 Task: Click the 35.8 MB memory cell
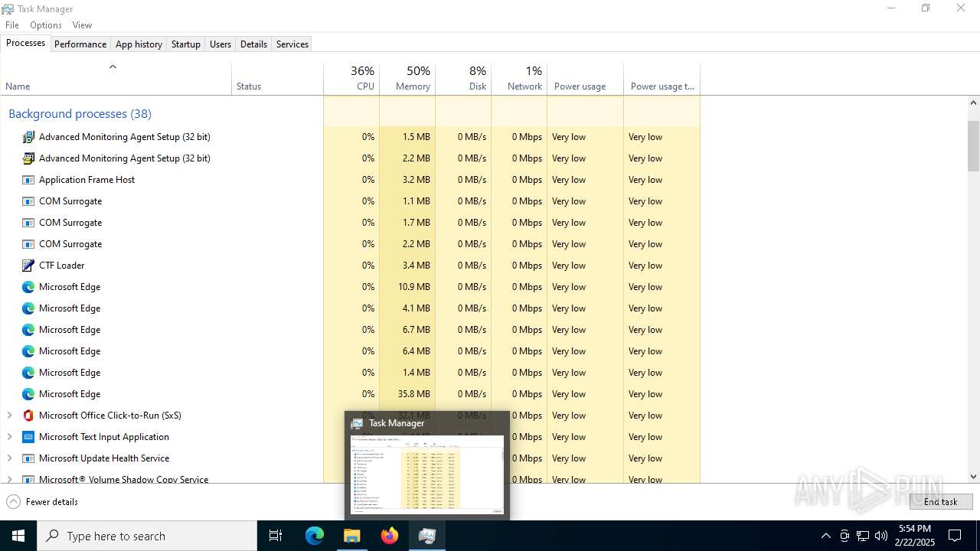point(407,394)
